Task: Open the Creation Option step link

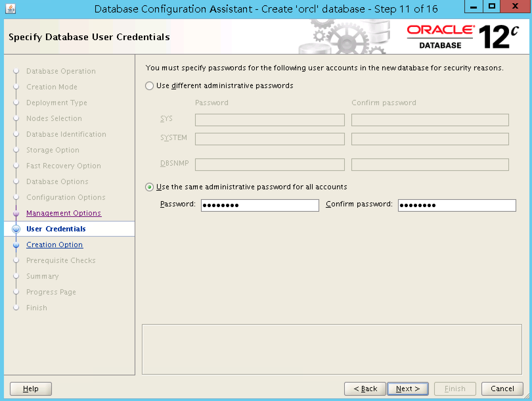Action: [x=55, y=245]
